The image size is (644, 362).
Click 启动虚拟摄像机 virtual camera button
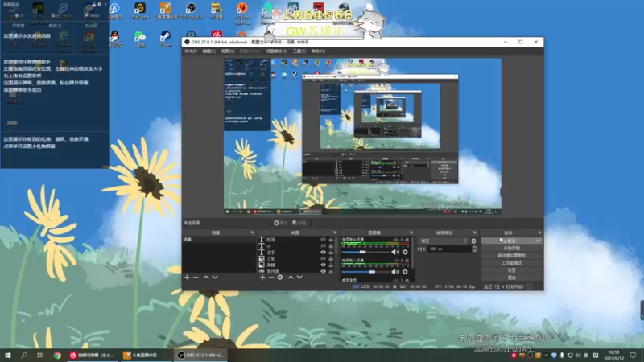(x=511, y=255)
